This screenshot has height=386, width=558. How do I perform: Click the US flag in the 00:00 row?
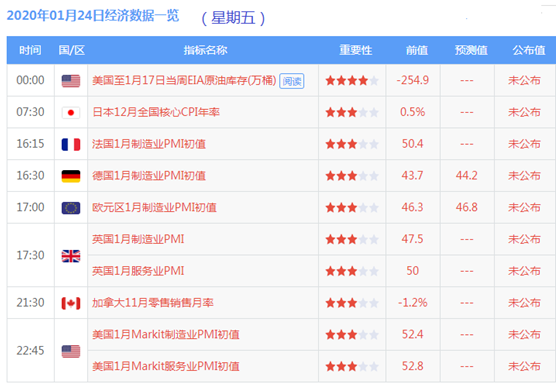coord(71,81)
